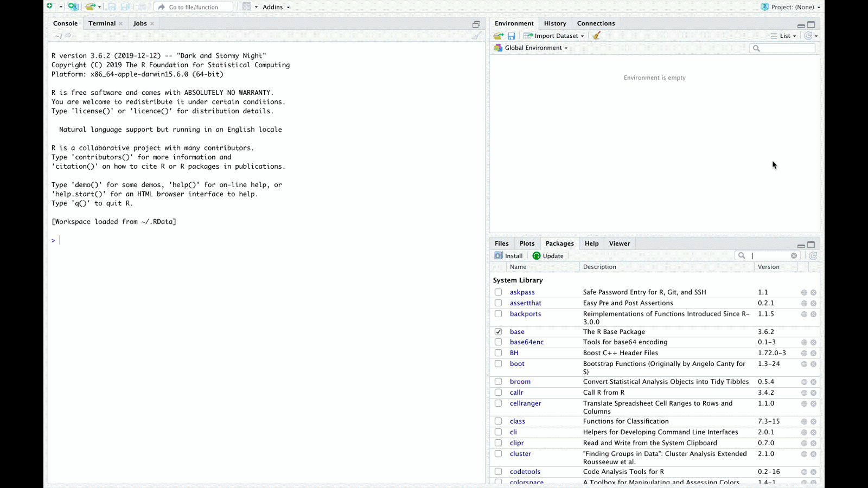Click the New File plus icon
This screenshot has height=488, width=868.
pos(50,7)
